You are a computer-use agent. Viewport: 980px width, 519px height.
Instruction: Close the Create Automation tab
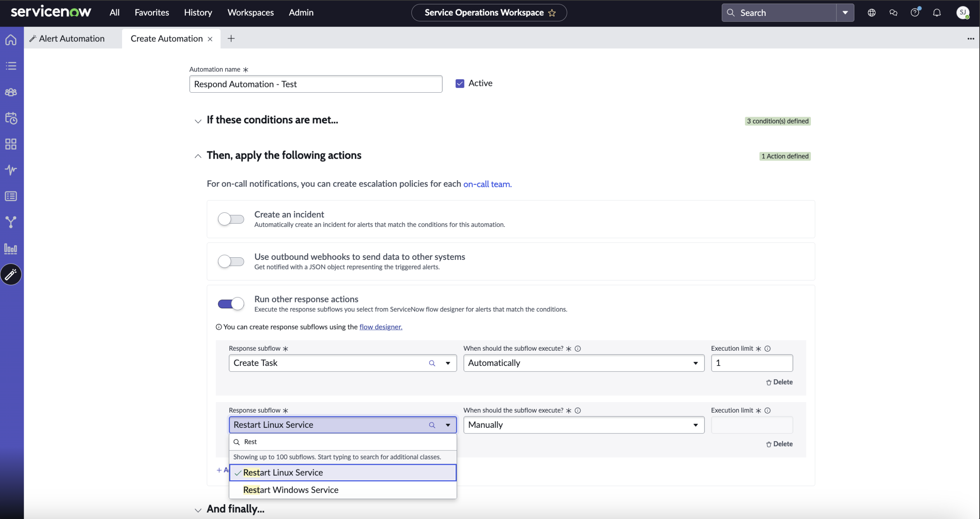point(210,39)
